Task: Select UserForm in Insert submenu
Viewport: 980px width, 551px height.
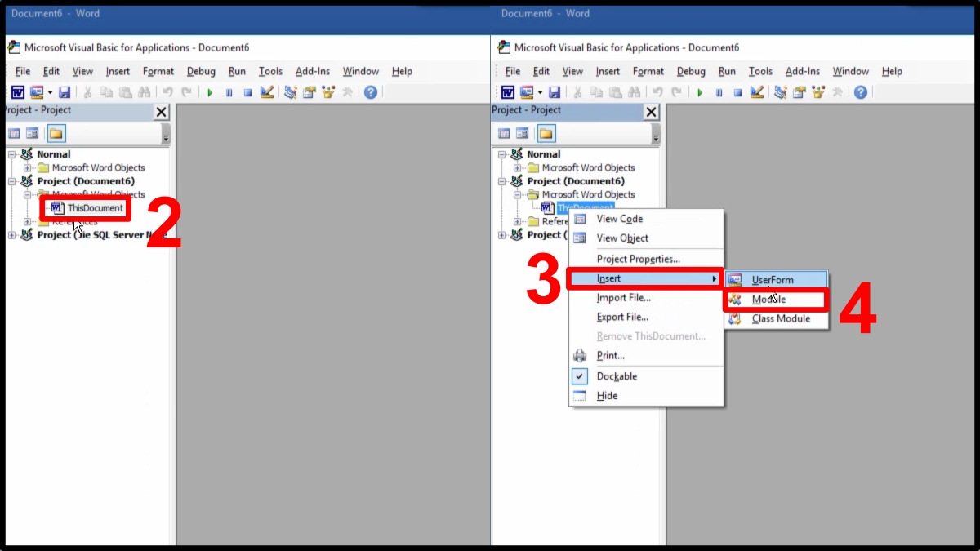Action: [777, 280]
